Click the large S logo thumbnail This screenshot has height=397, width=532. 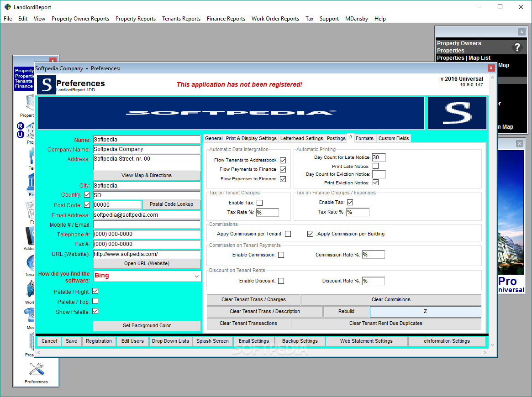pyautogui.click(x=457, y=113)
